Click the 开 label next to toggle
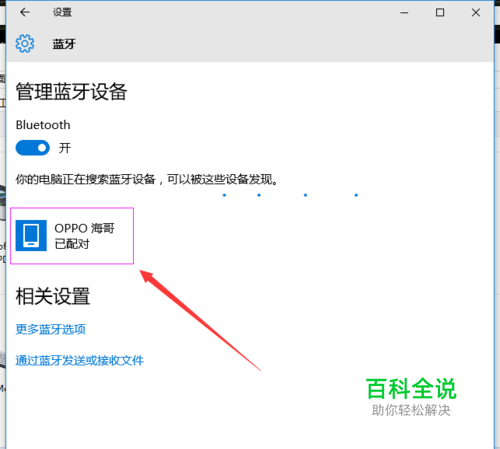500x449 pixels. tap(65, 148)
